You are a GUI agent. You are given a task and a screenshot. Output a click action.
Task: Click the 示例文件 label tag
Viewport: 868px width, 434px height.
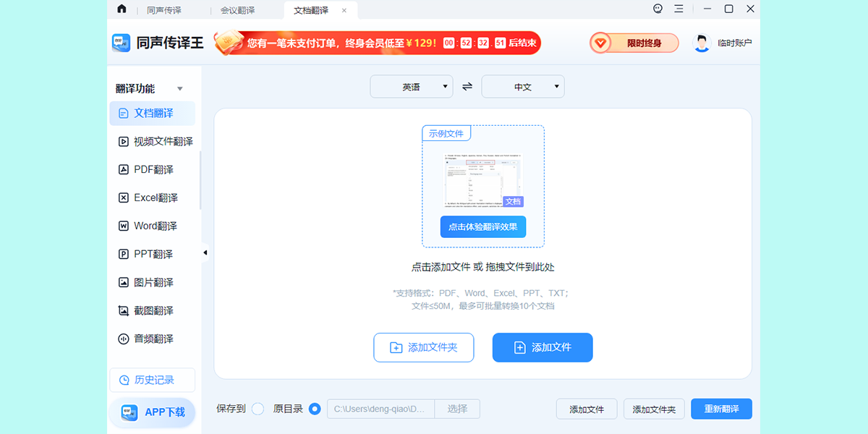pyautogui.click(x=446, y=133)
